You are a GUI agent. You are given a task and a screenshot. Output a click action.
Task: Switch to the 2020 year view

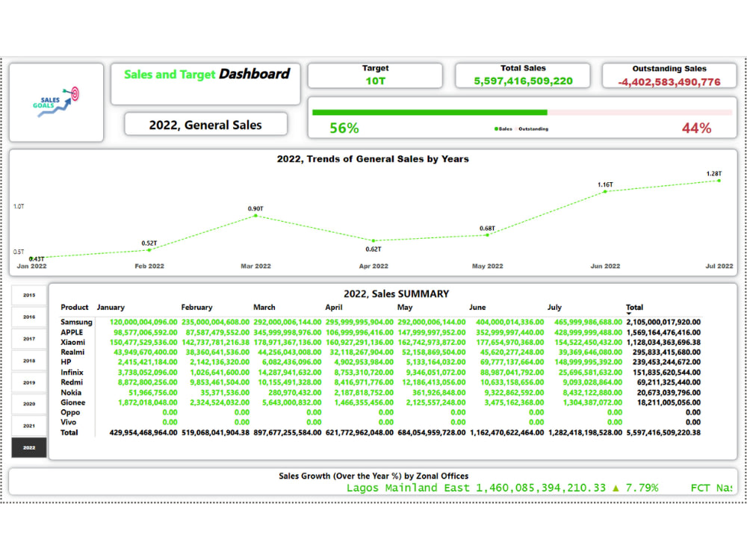(x=28, y=404)
